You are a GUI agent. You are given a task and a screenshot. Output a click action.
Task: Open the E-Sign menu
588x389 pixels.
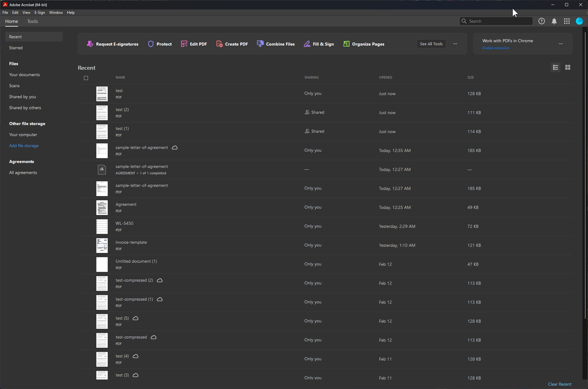(39, 13)
